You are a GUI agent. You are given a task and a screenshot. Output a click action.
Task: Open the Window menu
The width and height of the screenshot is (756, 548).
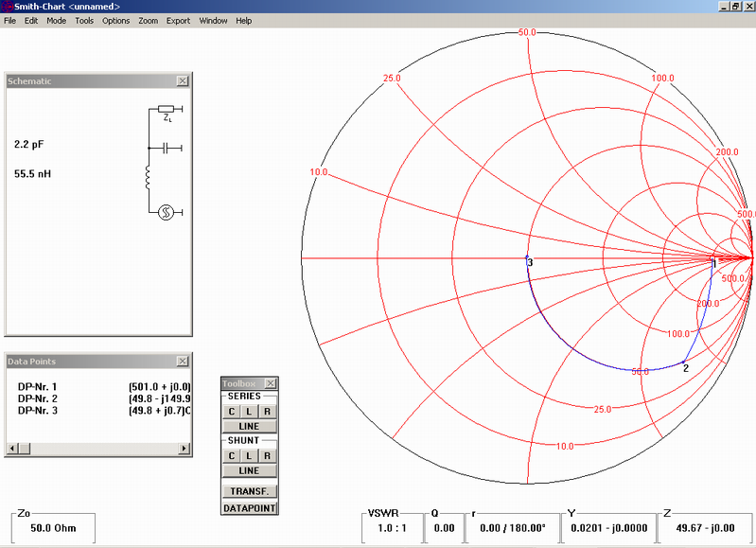tap(213, 21)
